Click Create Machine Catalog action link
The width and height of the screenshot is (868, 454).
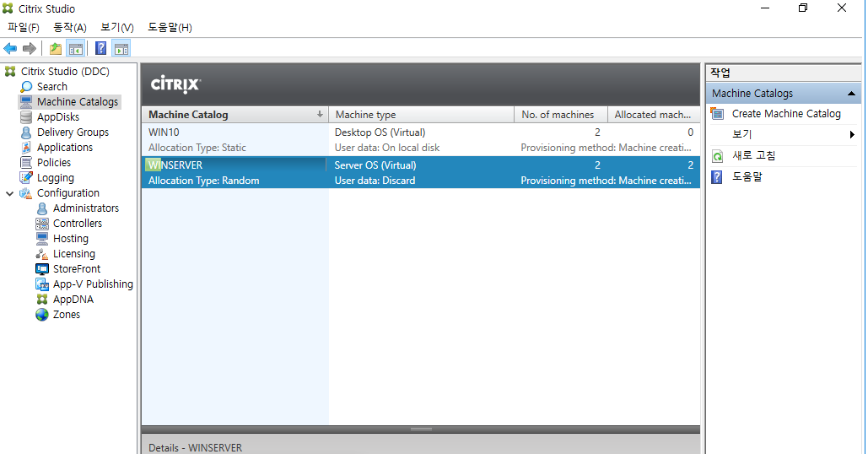(786, 113)
